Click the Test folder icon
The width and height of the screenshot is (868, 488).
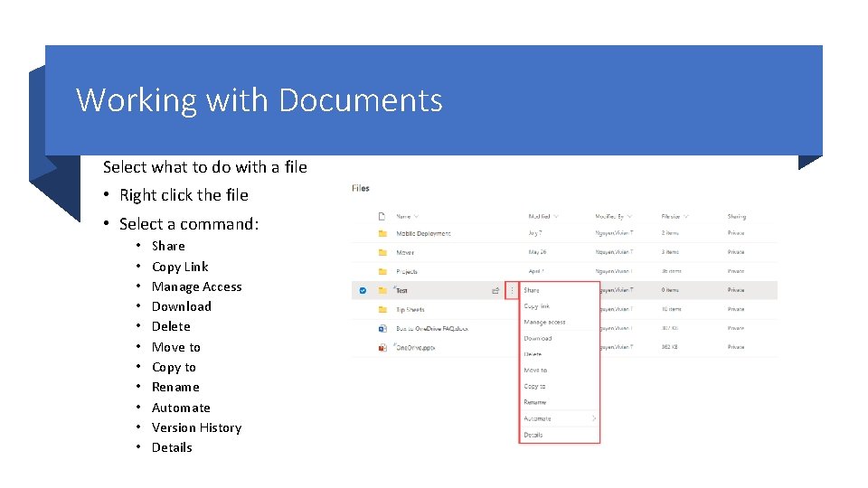click(382, 290)
